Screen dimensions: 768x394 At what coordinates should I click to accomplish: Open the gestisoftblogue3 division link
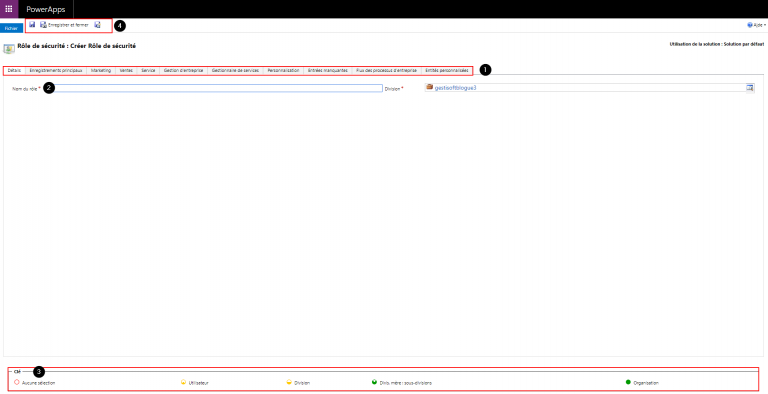click(x=455, y=88)
